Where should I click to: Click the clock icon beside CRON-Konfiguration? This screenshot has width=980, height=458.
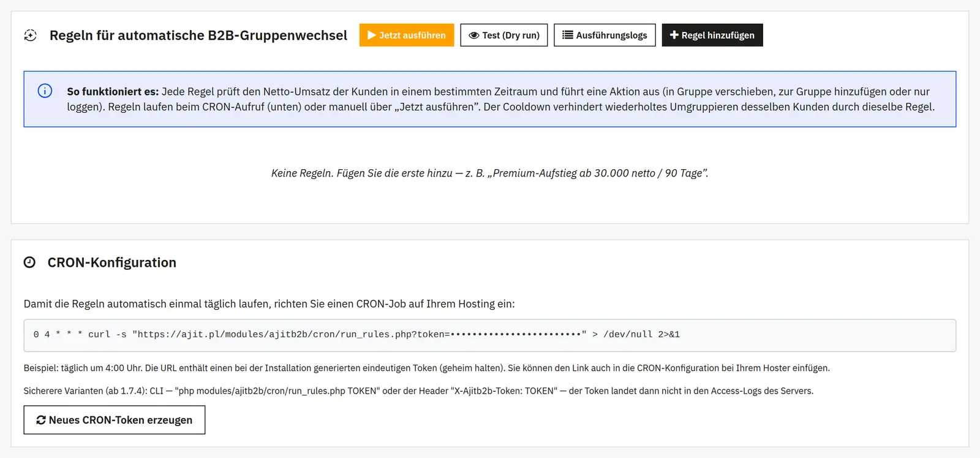pyautogui.click(x=29, y=262)
